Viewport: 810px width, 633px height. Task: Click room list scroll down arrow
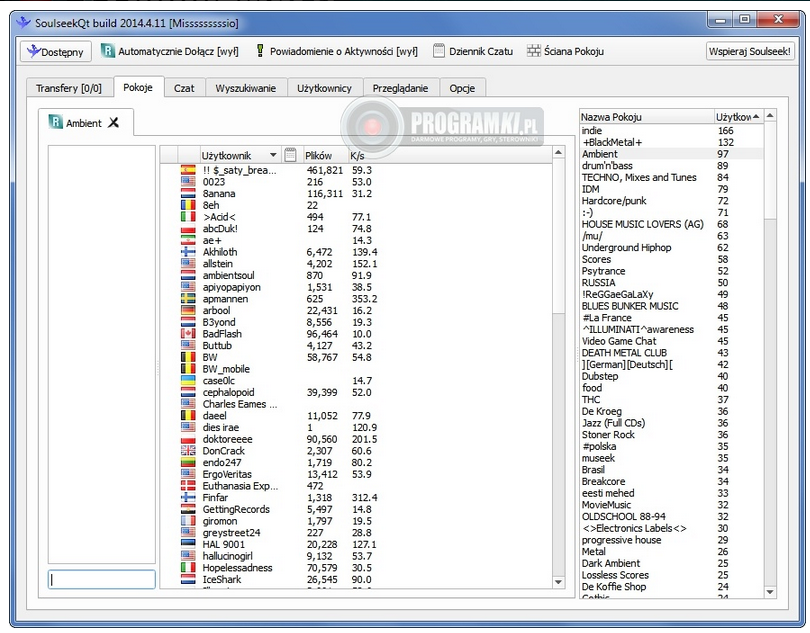(x=770, y=592)
